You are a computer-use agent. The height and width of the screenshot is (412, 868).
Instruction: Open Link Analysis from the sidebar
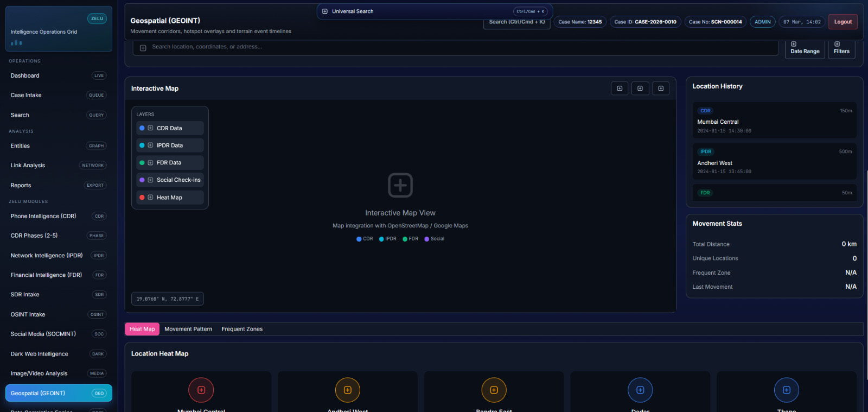point(28,166)
